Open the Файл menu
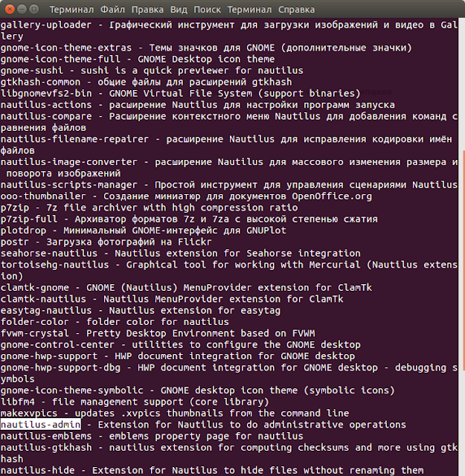Image resolution: width=465 pixels, height=476 pixels. point(112,10)
